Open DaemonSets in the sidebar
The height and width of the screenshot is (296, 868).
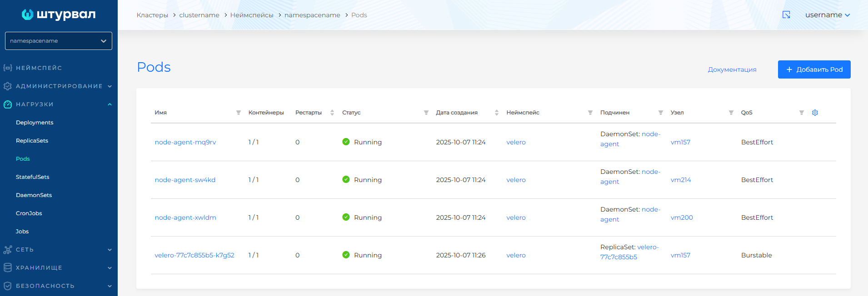point(34,195)
